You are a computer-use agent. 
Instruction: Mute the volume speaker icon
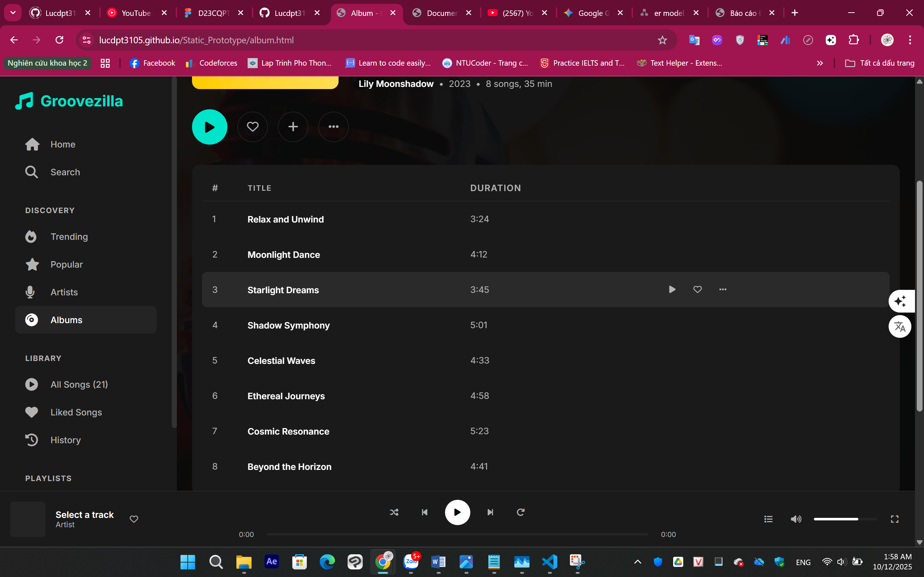pos(796,519)
